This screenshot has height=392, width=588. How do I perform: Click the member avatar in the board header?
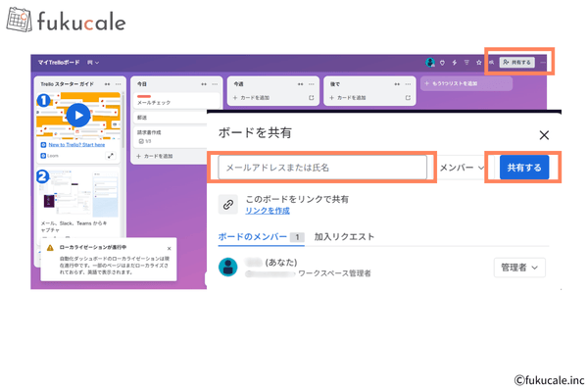(x=430, y=62)
